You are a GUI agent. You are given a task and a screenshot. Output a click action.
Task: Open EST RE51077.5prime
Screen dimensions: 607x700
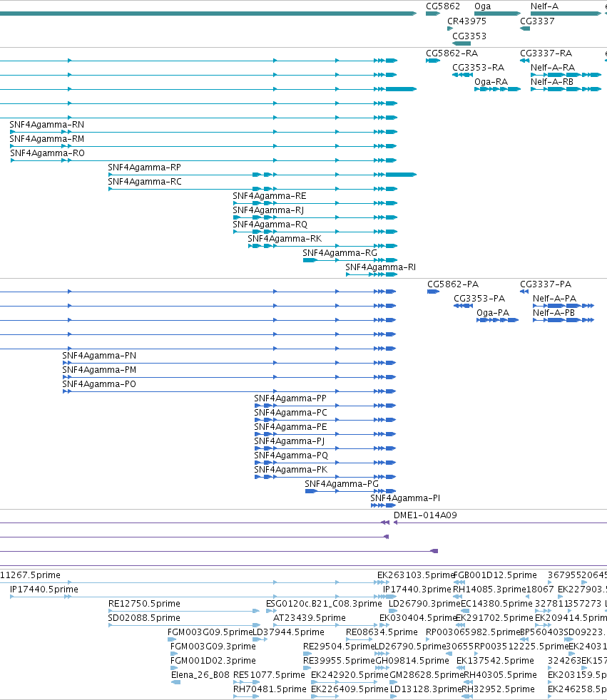[x=269, y=676]
